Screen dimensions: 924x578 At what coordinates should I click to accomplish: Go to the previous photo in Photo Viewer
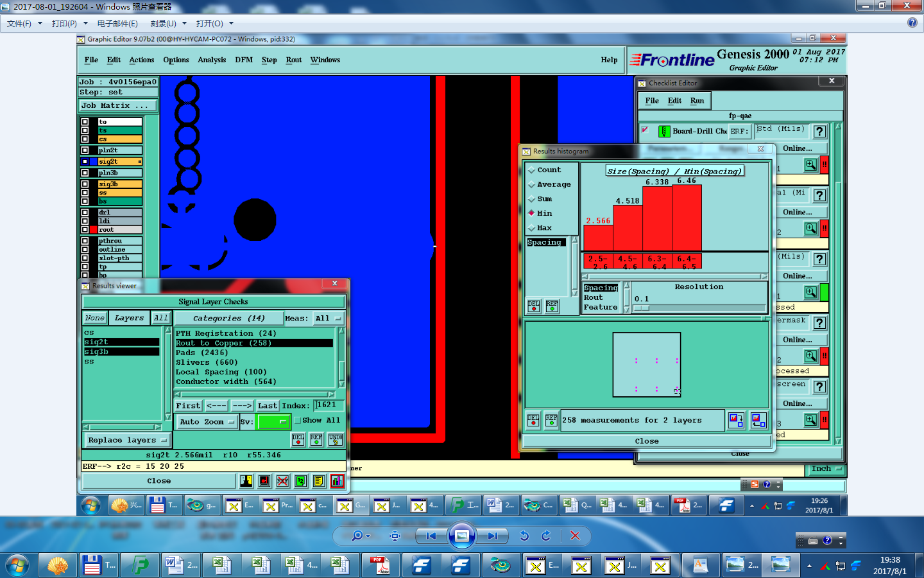pos(431,536)
